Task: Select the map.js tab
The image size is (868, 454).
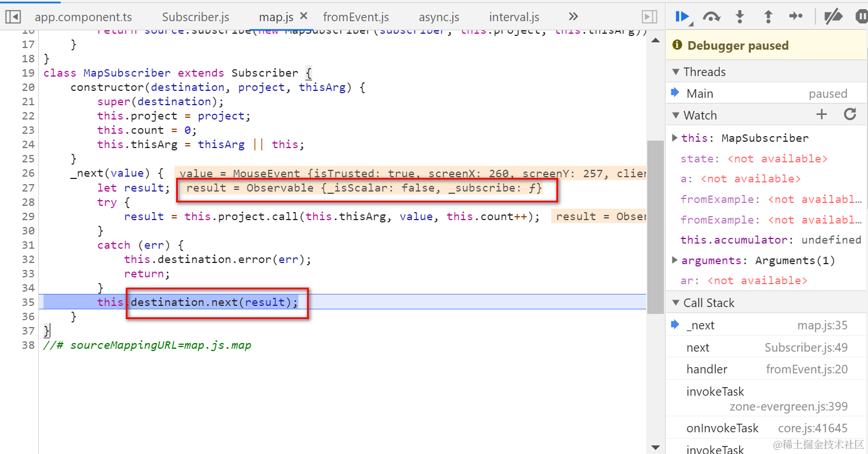Action: point(276,17)
